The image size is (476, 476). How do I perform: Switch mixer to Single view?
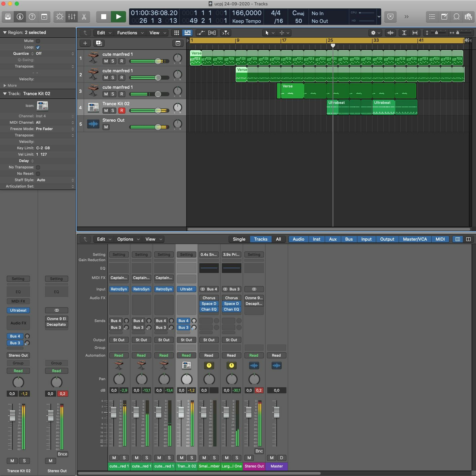coord(239,239)
